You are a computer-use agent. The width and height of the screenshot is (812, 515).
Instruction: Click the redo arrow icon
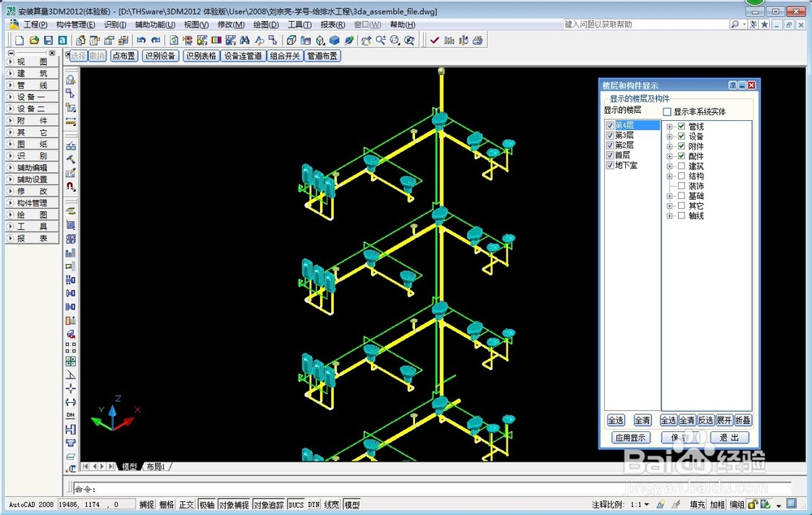coord(155,41)
